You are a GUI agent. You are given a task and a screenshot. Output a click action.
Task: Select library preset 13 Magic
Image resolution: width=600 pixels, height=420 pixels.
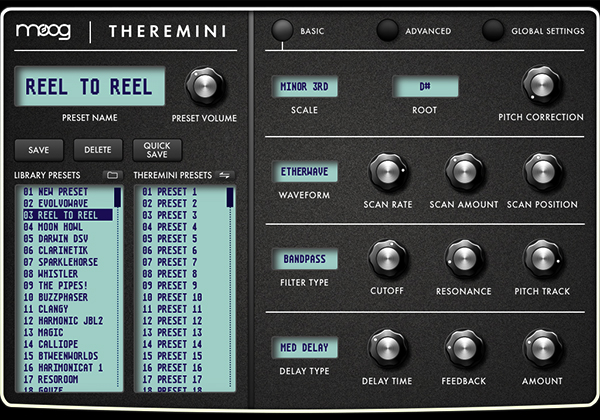68,333
